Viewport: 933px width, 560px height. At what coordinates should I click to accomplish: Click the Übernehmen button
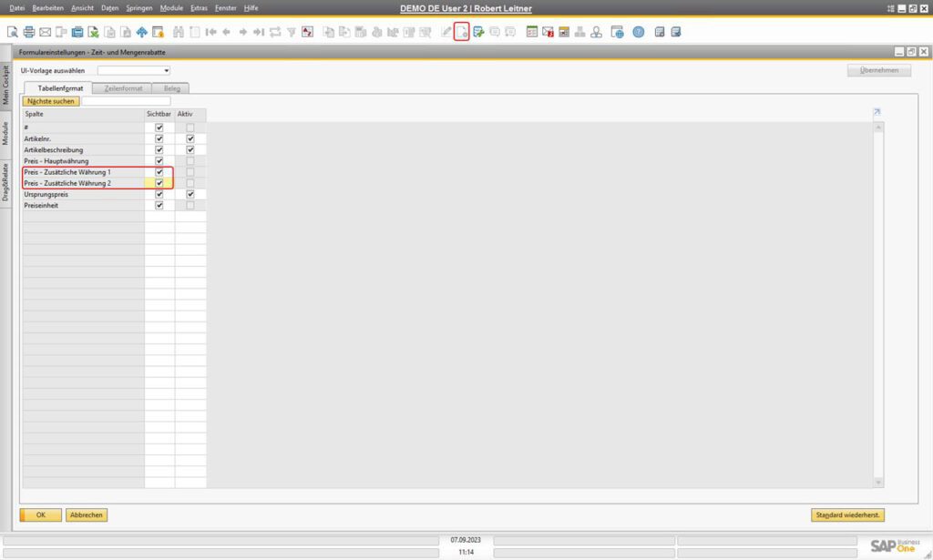(x=879, y=71)
